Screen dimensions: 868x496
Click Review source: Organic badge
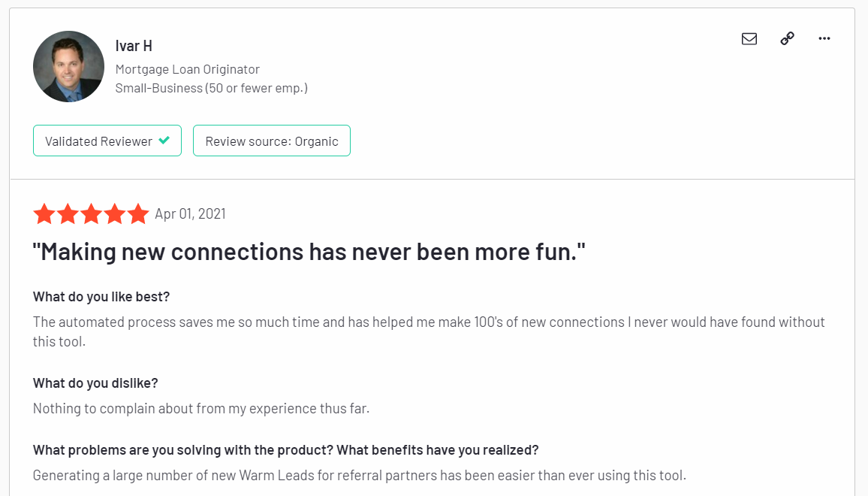click(272, 141)
